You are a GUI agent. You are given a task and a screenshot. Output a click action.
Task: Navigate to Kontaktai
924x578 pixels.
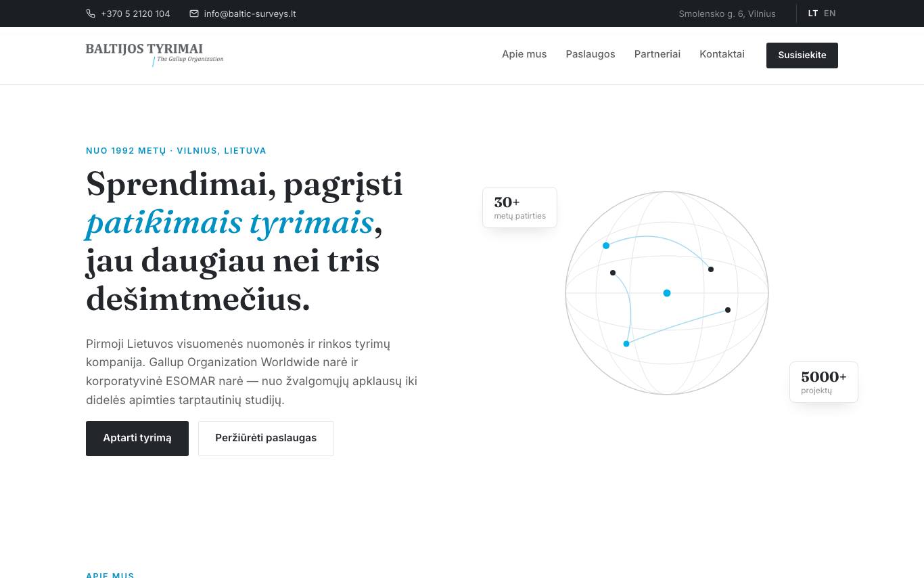722,54
